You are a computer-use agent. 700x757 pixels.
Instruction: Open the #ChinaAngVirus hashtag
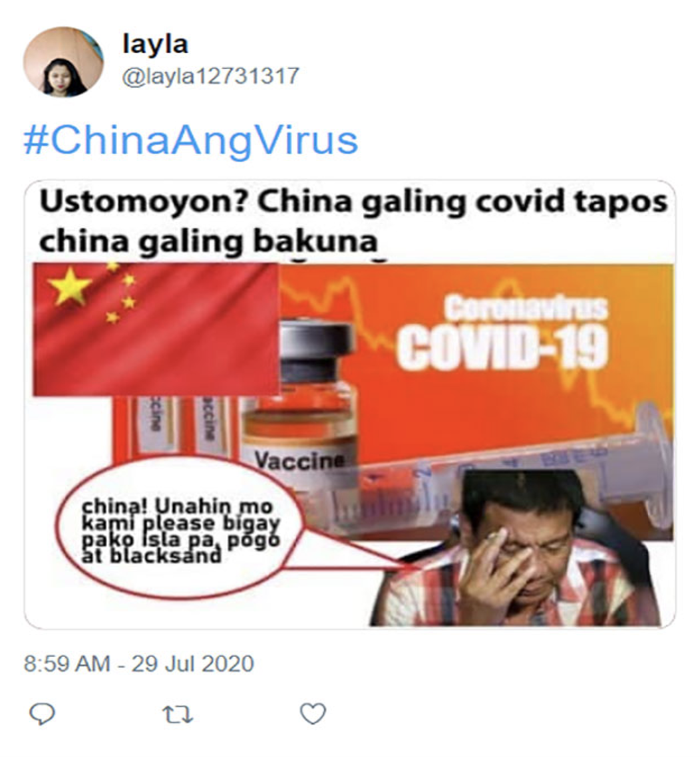point(191,140)
